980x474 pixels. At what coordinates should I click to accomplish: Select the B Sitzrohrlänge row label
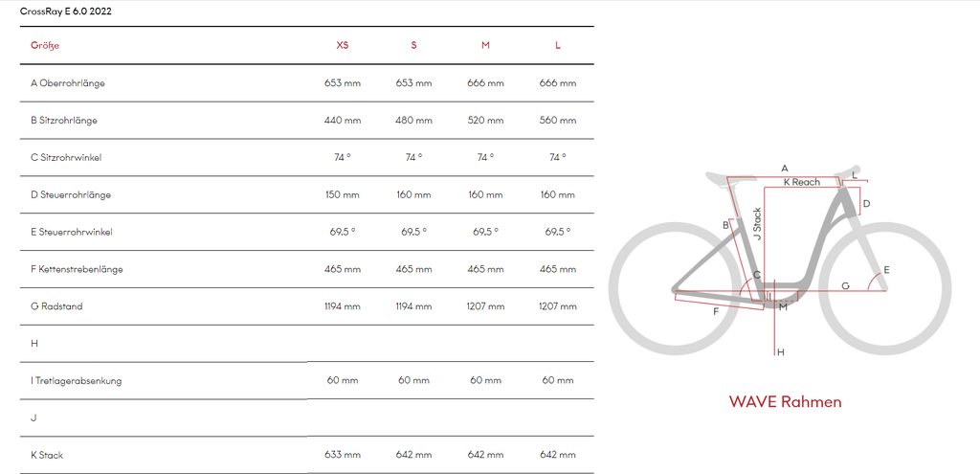point(64,120)
